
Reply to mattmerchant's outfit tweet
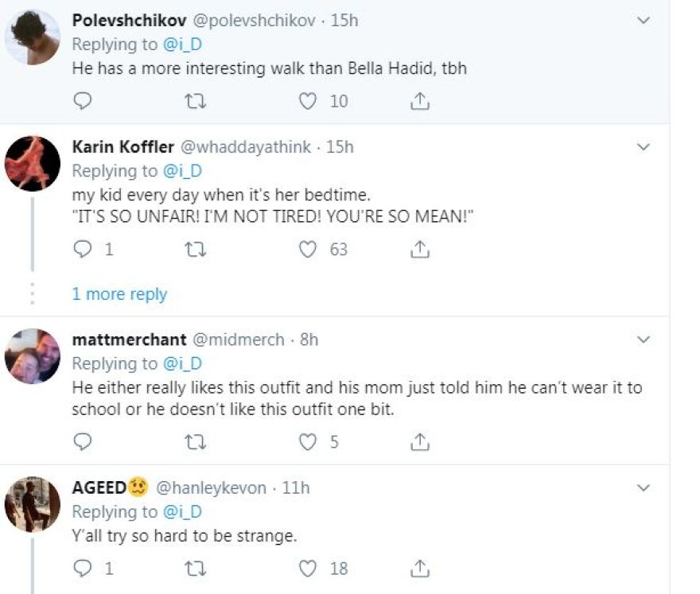(x=83, y=441)
